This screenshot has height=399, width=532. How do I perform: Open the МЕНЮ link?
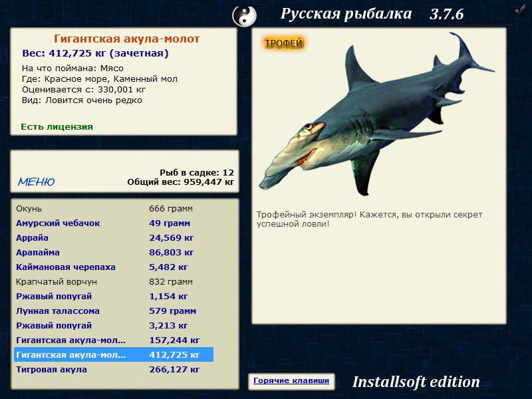37,182
